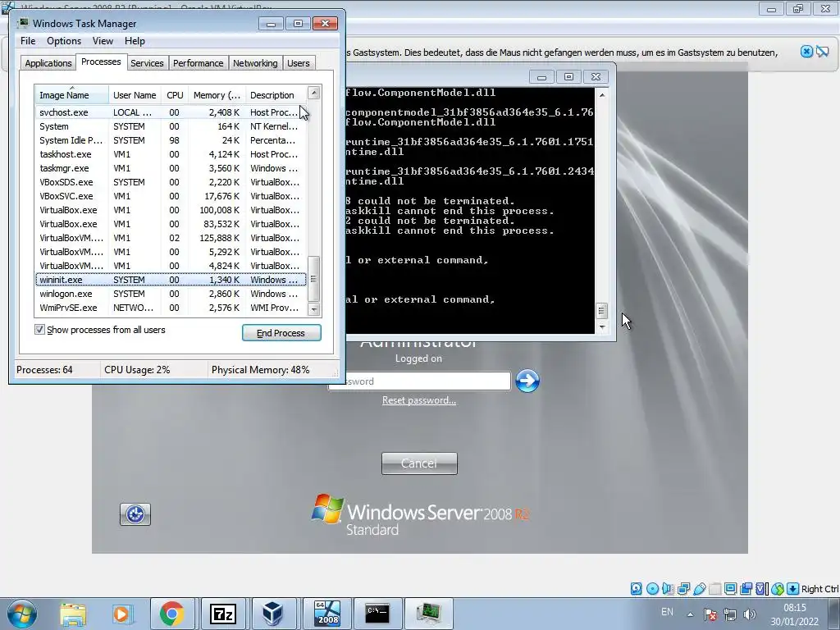Click the optical drive icon in VirtualBox status bar

coord(652,589)
